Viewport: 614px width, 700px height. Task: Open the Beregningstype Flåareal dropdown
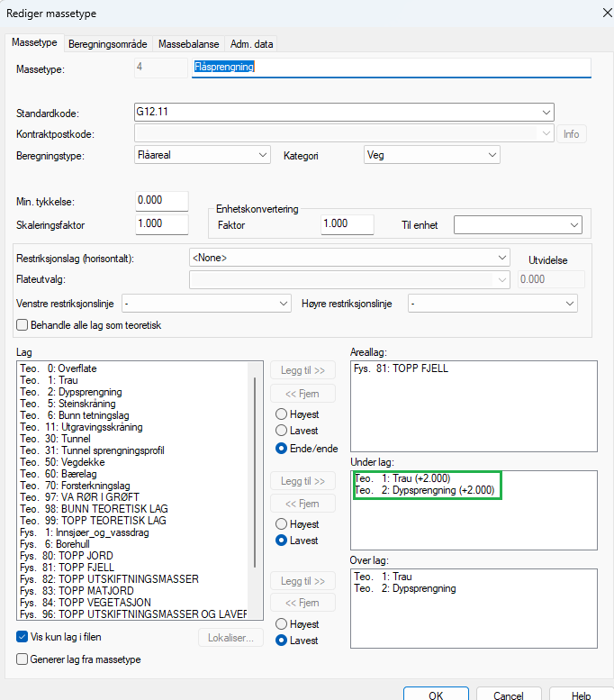pos(263,155)
